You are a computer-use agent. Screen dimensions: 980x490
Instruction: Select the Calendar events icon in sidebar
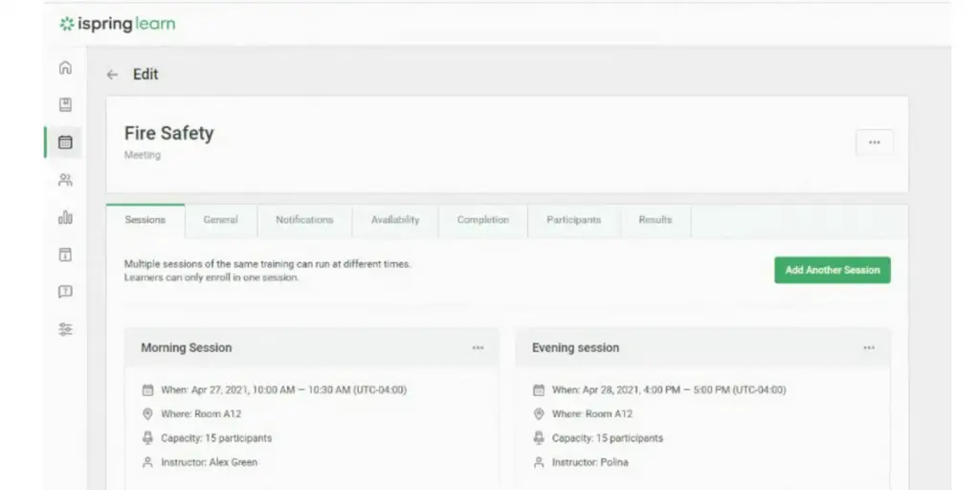coord(65,143)
